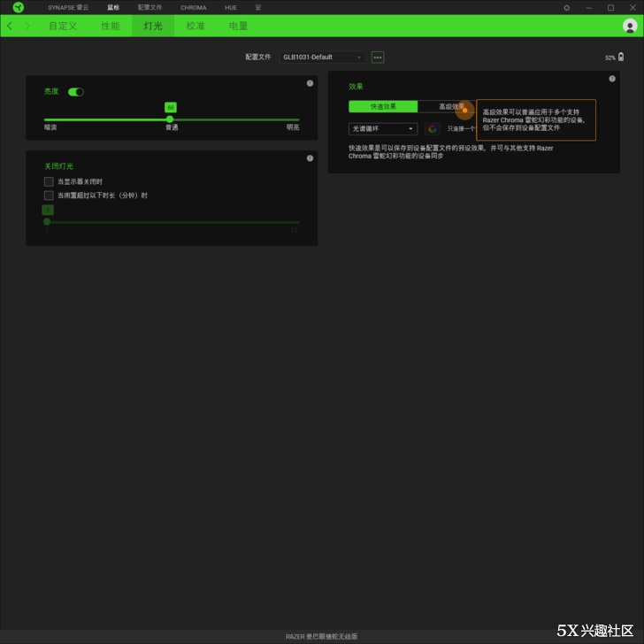The width and height of the screenshot is (644, 644).
Task: Click the 52% battery percentage text
Action: pos(609,57)
